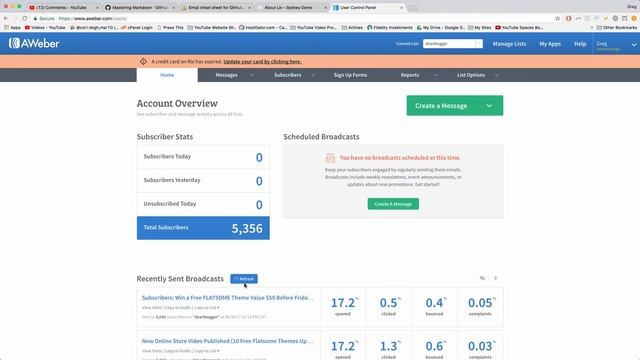
Task: Click the red Opera-style extension icon
Action: pos(568,18)
